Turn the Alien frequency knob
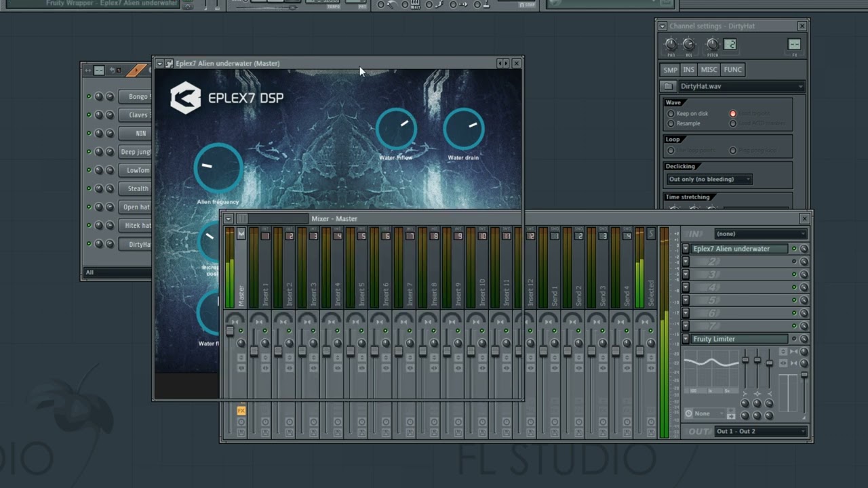868x488 pixels. (x=218, y=168)
